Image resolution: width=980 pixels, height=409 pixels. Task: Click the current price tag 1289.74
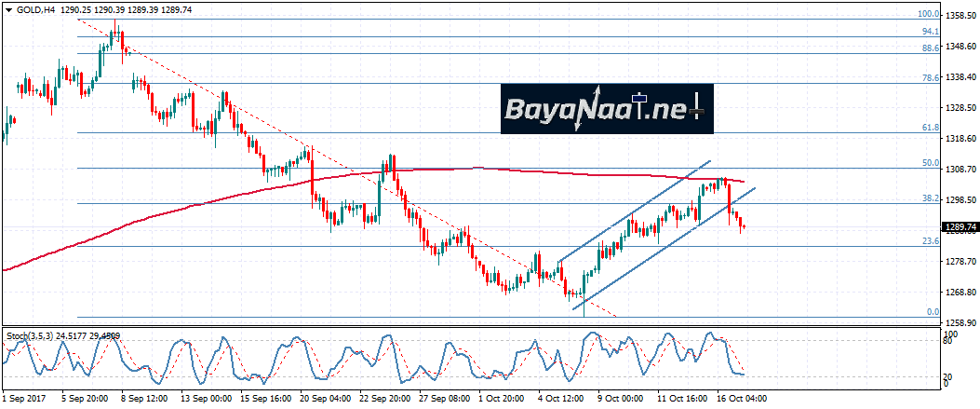click(x=960, y=226)
